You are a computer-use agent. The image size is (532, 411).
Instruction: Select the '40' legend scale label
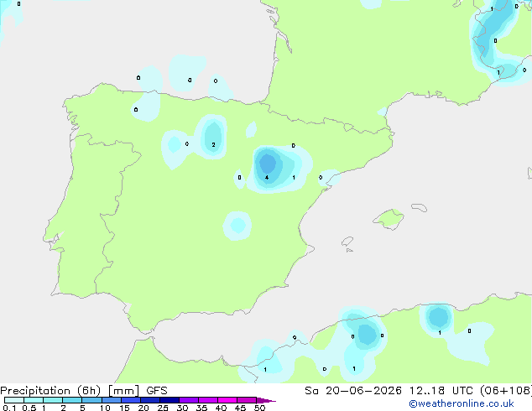pyautogui.click(x=221, y=408)
